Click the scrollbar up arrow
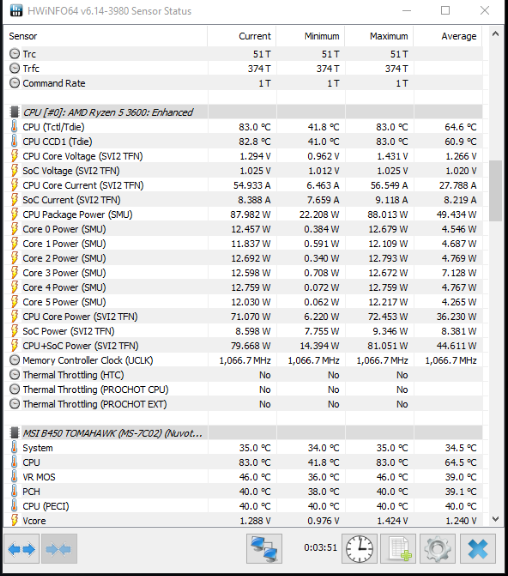 (495, 34)
